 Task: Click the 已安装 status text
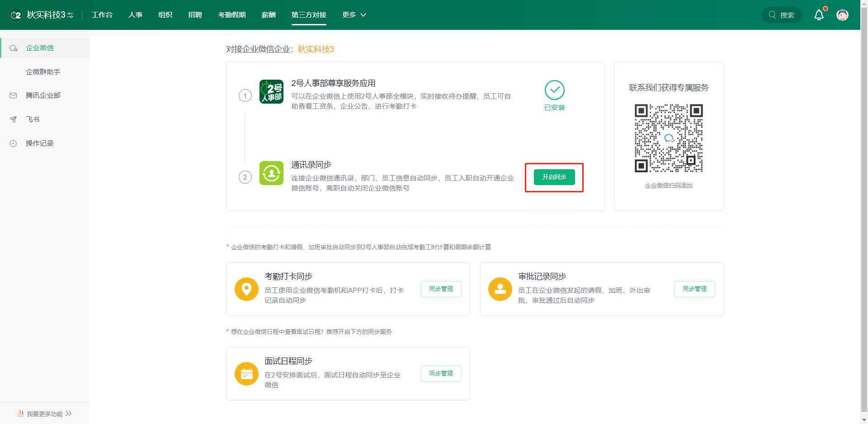554,108
